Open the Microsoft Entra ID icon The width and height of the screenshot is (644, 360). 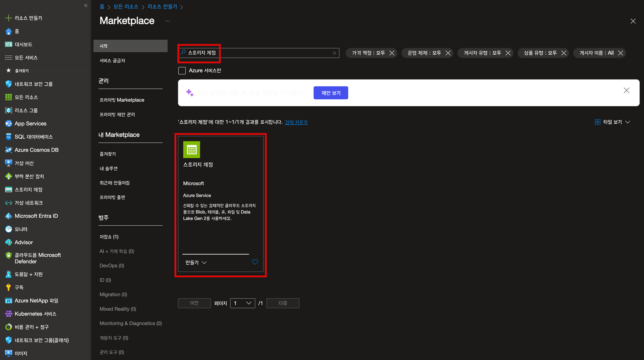coord(9,216)
